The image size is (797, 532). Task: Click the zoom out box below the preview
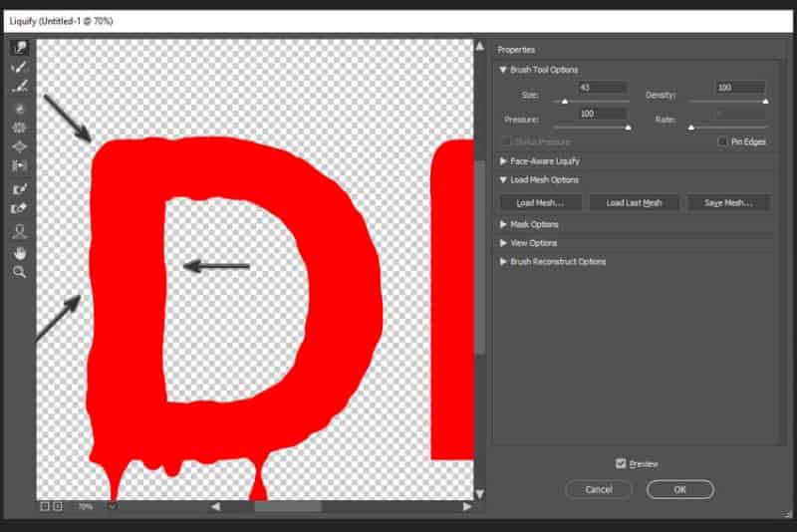45,506
